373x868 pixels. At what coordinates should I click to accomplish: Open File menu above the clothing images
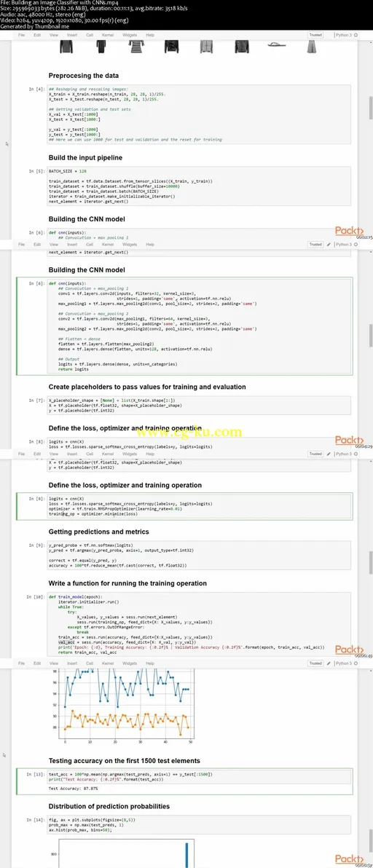(x=22, y=35)
